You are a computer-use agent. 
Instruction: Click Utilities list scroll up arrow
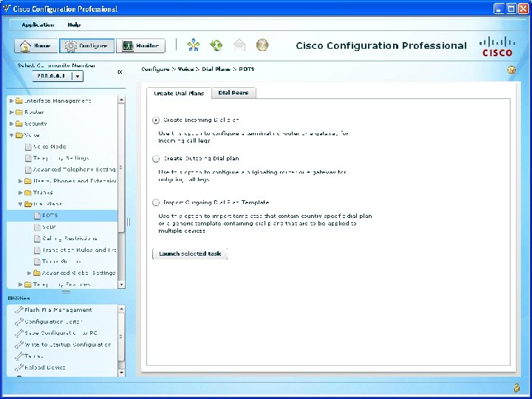[x=121, y=309]
